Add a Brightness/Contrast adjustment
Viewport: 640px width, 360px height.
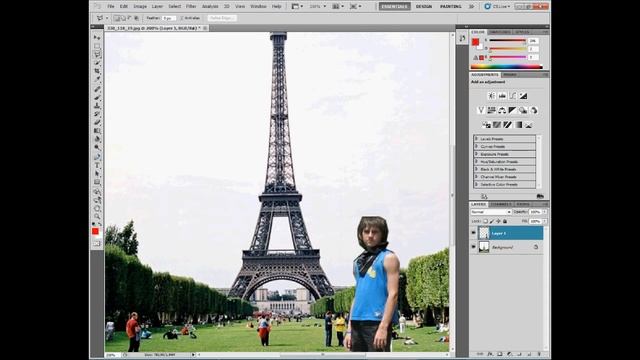click(x=491, y=96)
